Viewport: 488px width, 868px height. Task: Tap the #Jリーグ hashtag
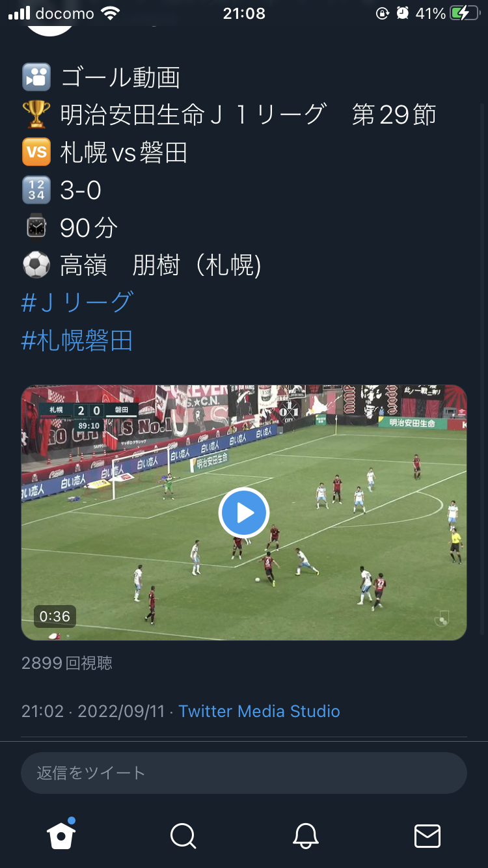77,302
